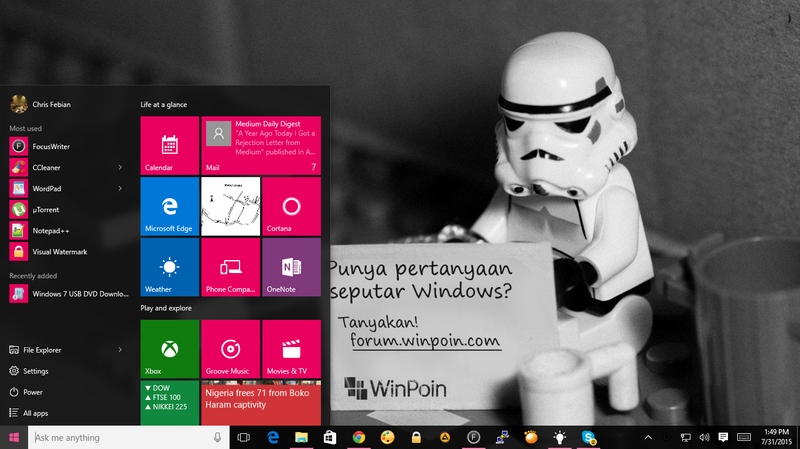
Task: Open the Mail tile with Medium Daily Digest
Action: 261,145
